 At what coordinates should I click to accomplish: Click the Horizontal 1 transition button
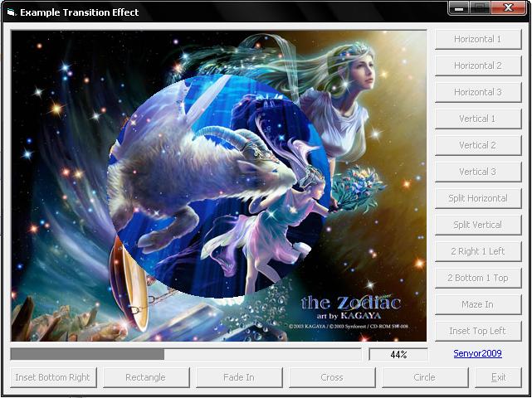click(477, 39)
